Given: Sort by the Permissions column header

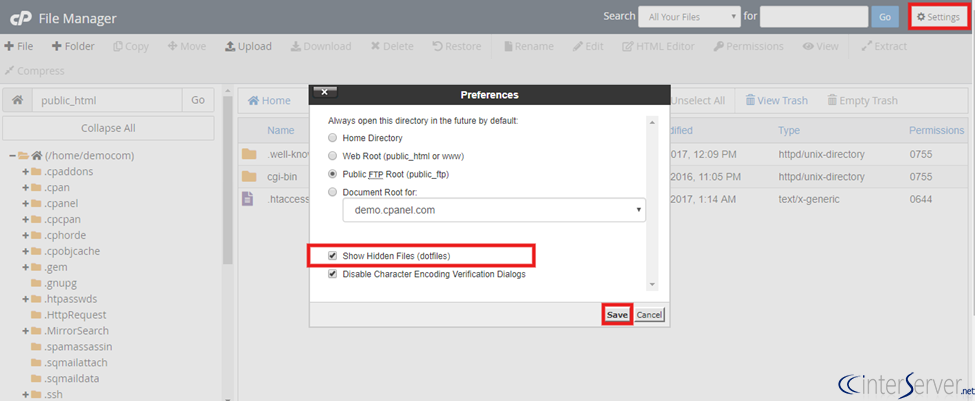Looking at the screenshot, I should click(936, 131).
